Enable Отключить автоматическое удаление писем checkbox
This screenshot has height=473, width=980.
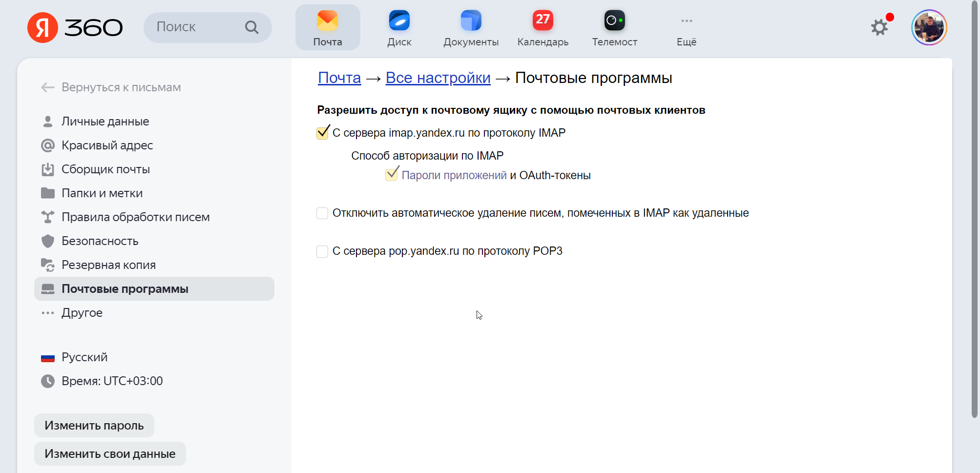point(322,213)
